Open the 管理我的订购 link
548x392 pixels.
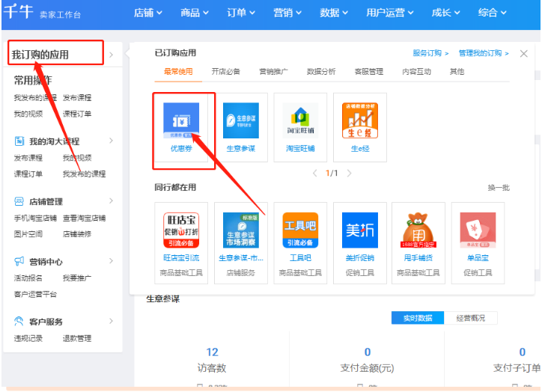tap(484, 53)
